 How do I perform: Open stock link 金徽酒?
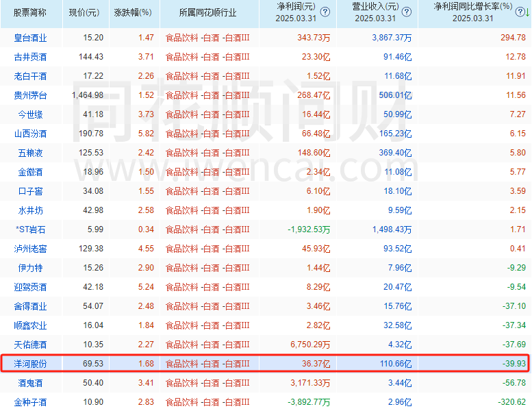click(x=30, y=172)
